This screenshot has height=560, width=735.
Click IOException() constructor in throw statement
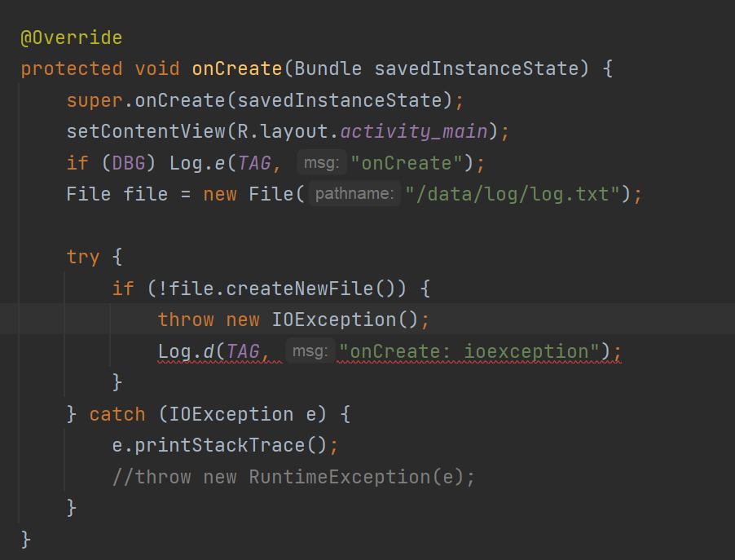[345, 320]
